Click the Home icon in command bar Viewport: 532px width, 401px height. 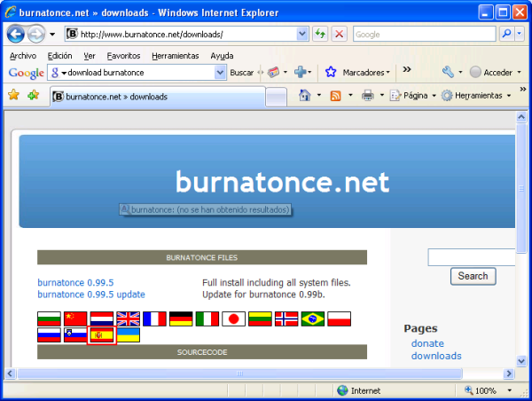click(305, 95)
